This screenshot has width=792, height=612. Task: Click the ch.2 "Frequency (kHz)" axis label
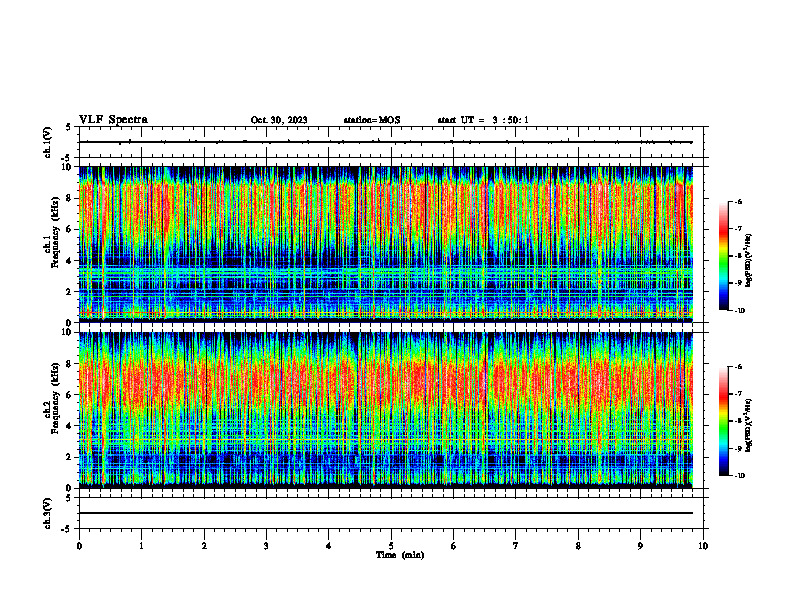(55, 398)
